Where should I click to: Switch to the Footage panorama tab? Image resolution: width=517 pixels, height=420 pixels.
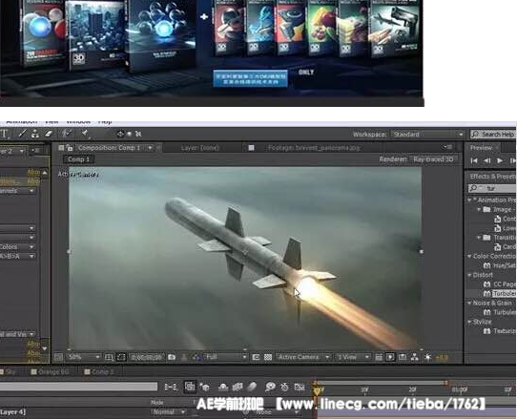click(314, 148)
